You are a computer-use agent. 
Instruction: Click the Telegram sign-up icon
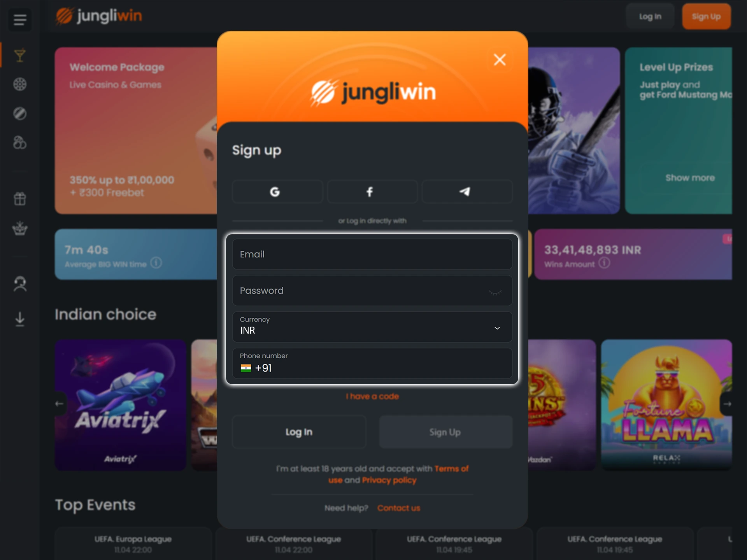[465, 191]
